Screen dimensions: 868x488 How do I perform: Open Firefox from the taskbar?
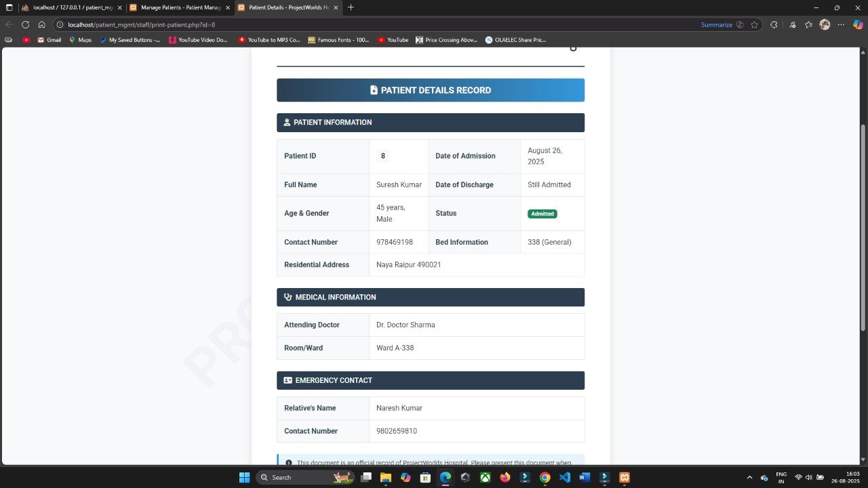pyautogui.click(x=505, y=477)
